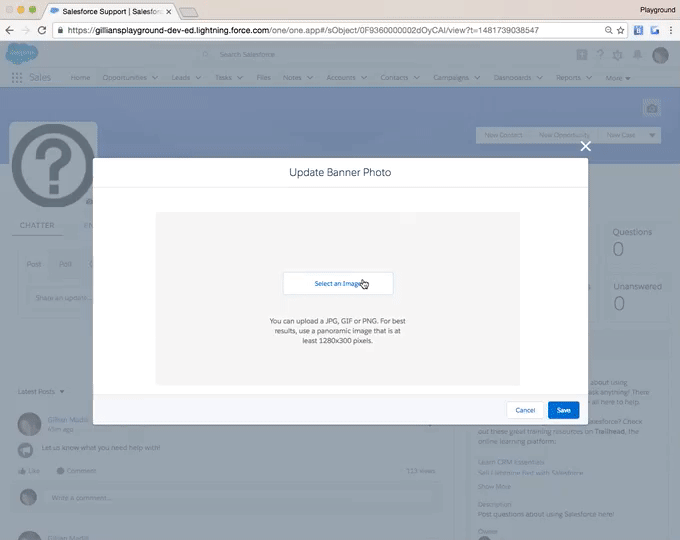Viewport: 680px width, 540px height.
Task: Switch to the CHATTER tab
Action: (x=37, y=225)
